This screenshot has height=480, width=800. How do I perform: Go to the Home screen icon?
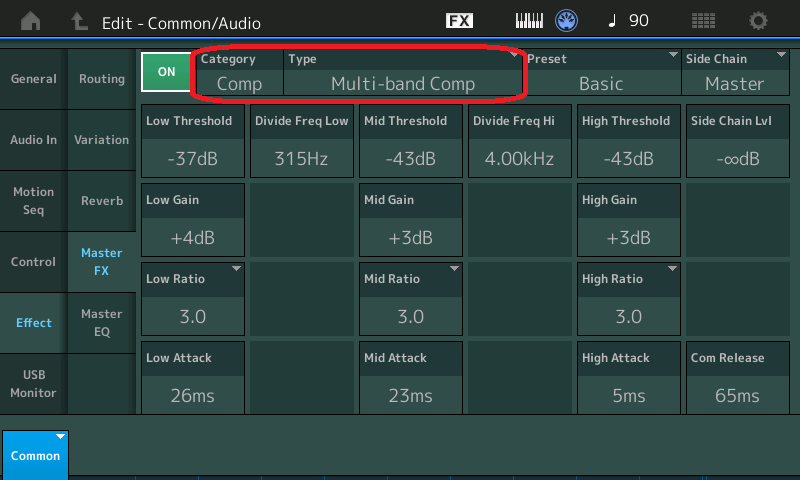tap(31, 20)
